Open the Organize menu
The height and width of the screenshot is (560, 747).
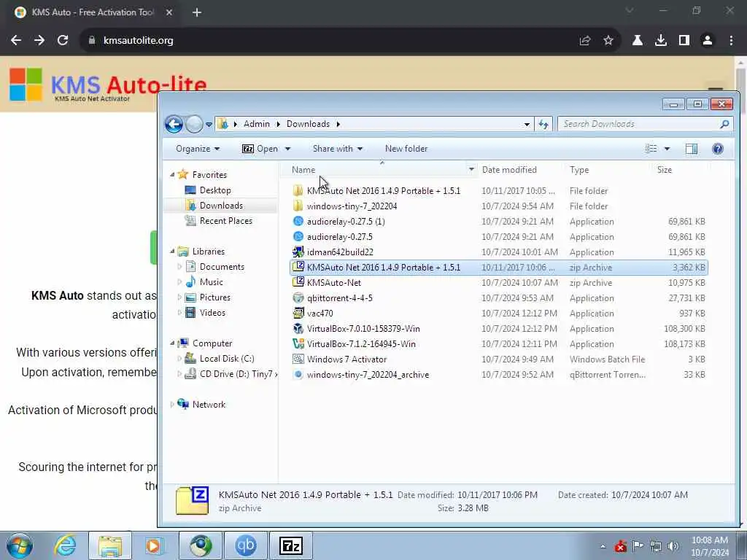point(198,149)
